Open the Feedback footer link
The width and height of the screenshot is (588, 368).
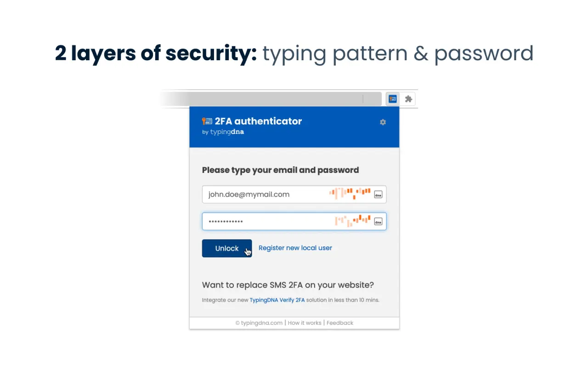click(x=340, y=323)
